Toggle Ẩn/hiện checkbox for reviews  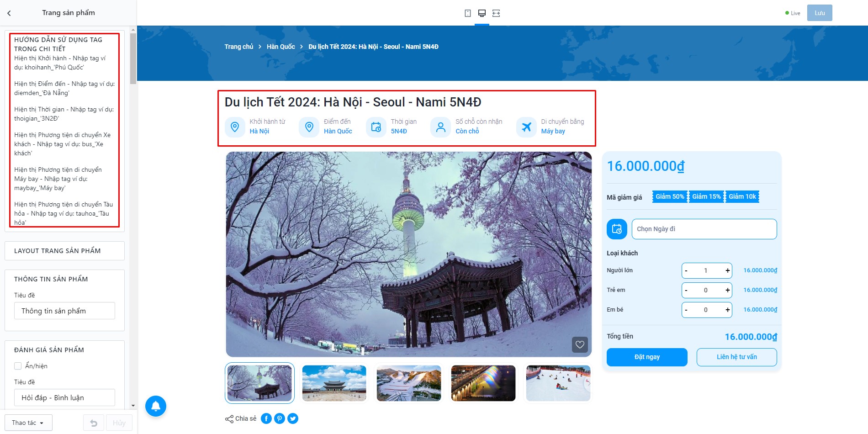pyautogui.click(x=18, y=366)
